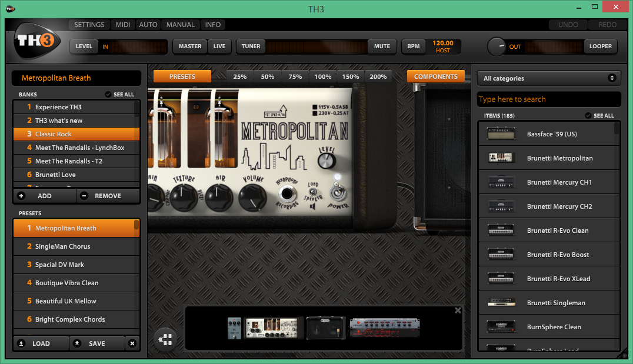Toggle SEE ALL for items list
The width and height of the screenshot is (633, 364).
[599, 115]
